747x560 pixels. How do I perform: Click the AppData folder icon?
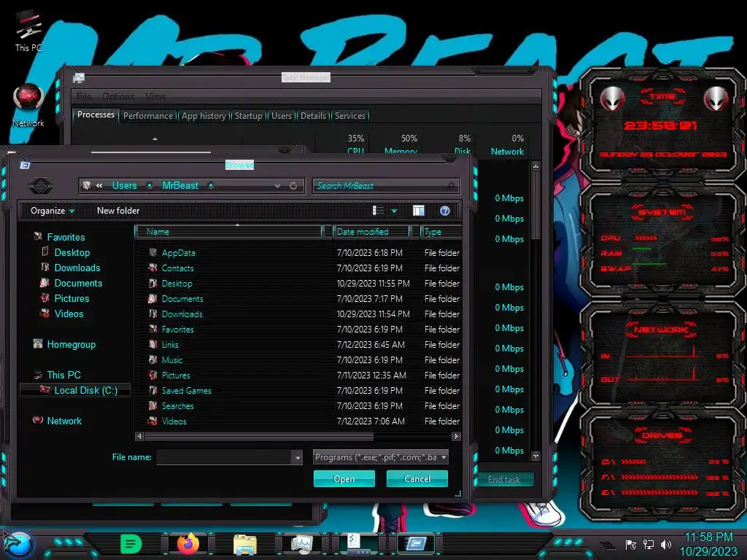[x=153, y=252]
